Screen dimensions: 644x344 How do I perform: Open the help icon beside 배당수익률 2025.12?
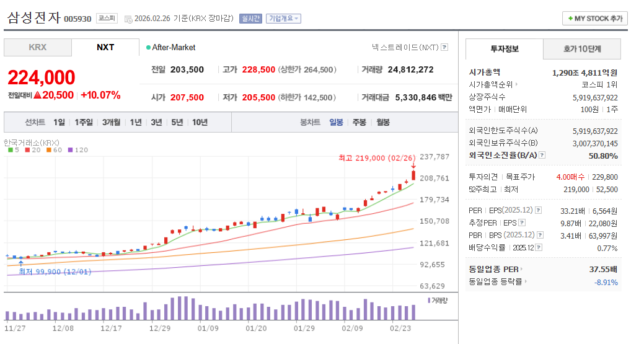539,247
